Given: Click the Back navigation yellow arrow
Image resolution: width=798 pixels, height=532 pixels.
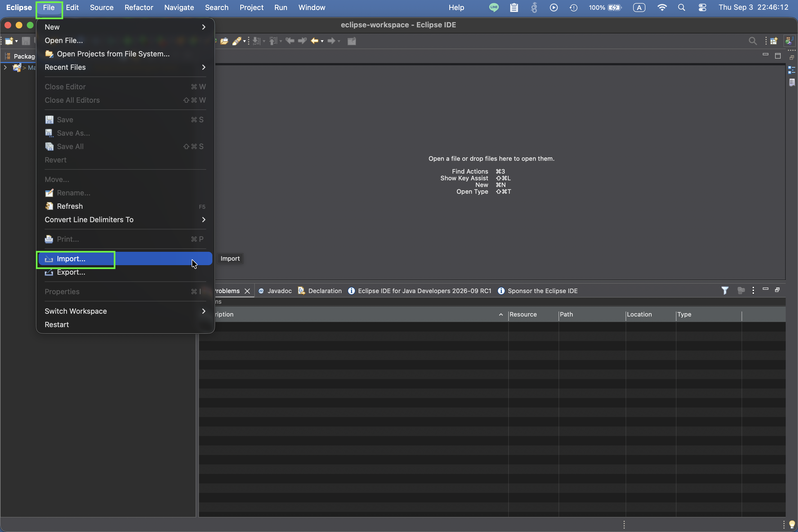Looking at the screenshot, I should pyautogui.click(x=314, y=41).
